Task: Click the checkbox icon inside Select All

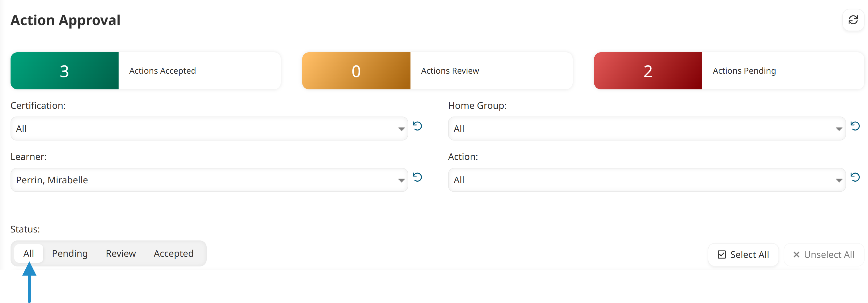Action: pyautogui.click(x=722, y=254)
